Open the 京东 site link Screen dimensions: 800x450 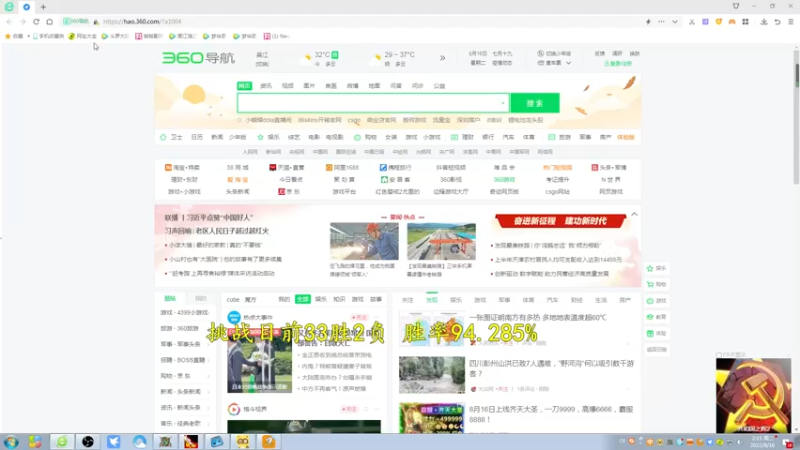point(289,192)
